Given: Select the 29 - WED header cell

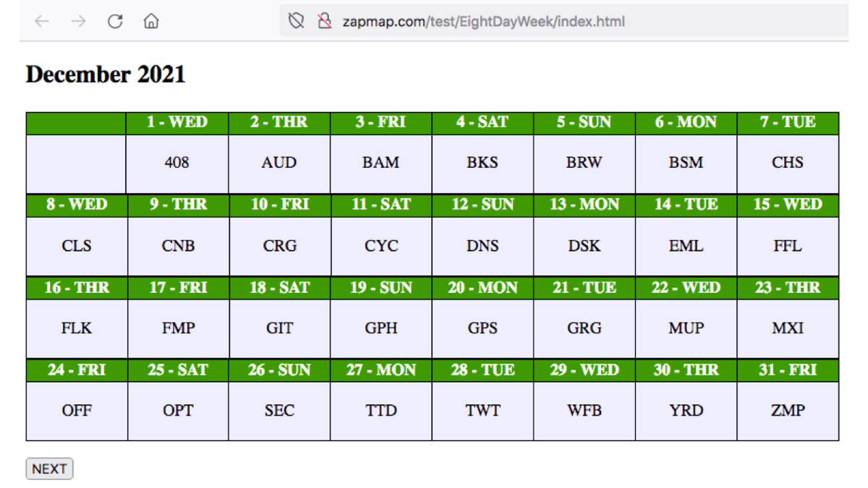Looking at the screenshot, I should click(x=584, y=370).
